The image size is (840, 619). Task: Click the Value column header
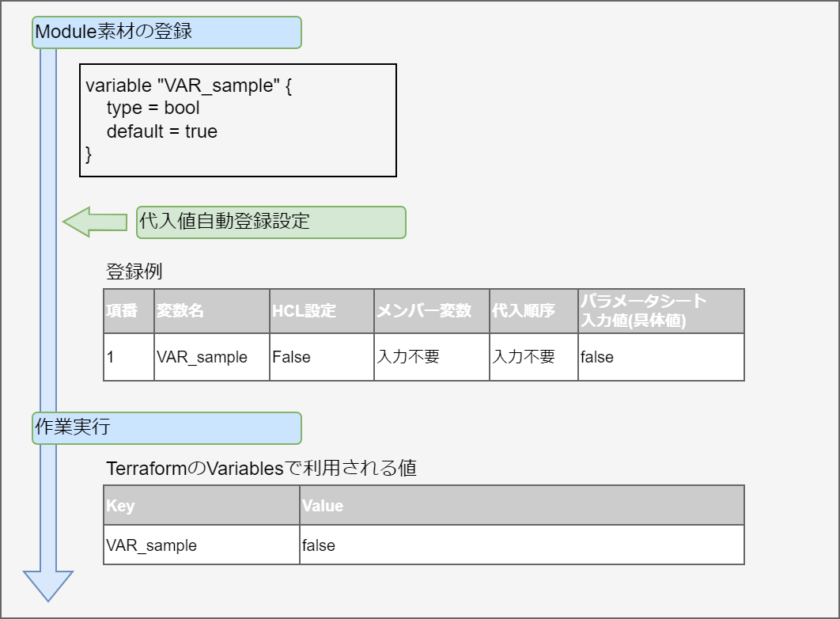pyautogui.click(x=521, y=505)
